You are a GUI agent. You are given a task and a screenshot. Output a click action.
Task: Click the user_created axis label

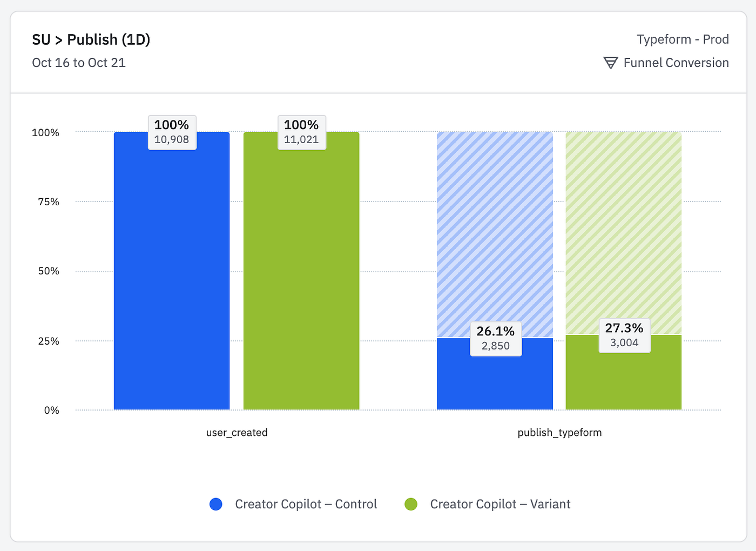pyautogui.click(x=237, y=433)
